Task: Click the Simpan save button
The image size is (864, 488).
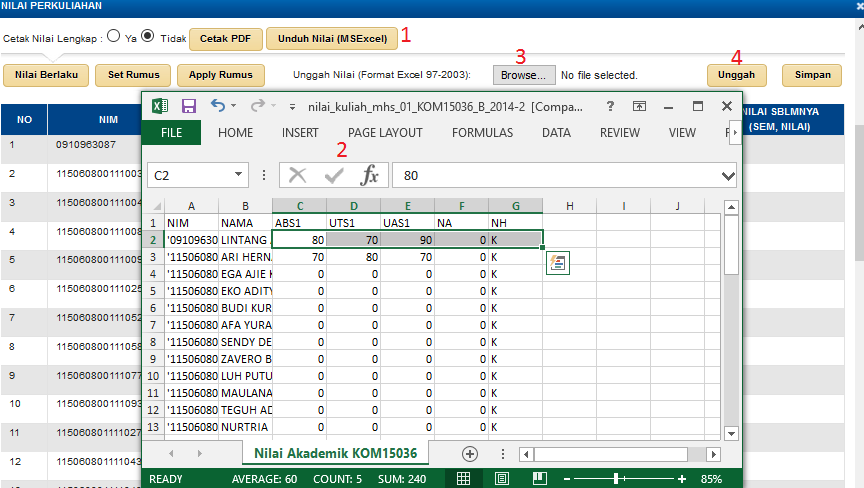Action: click(x=812, y=75)
